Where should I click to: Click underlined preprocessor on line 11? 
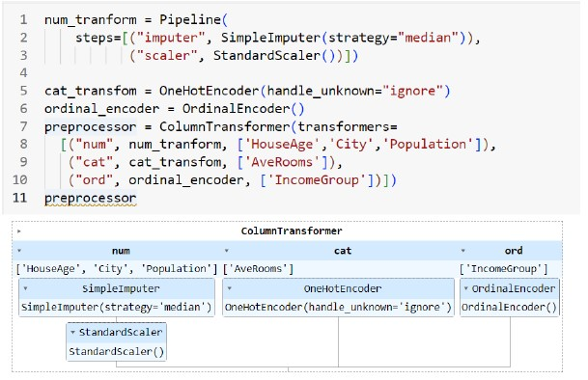click(x=91, y=198)
